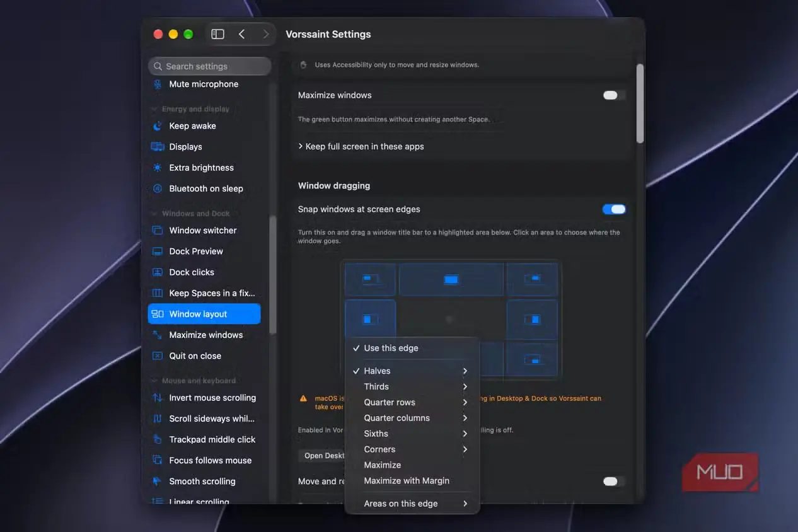Click the Extra brightness sun icon
798x532 pixels.
tap(158, 168)
